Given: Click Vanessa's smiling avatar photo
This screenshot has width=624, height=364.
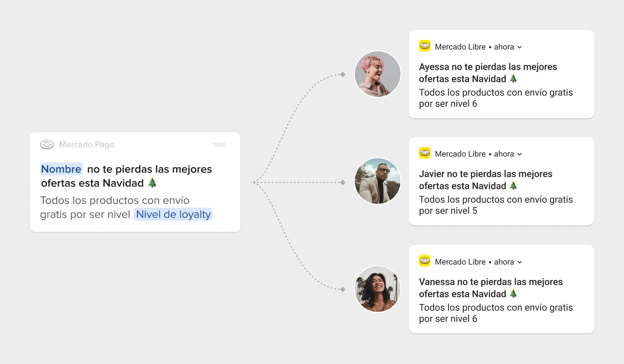Looking at the screenshot, I should (x=378, y=289).
